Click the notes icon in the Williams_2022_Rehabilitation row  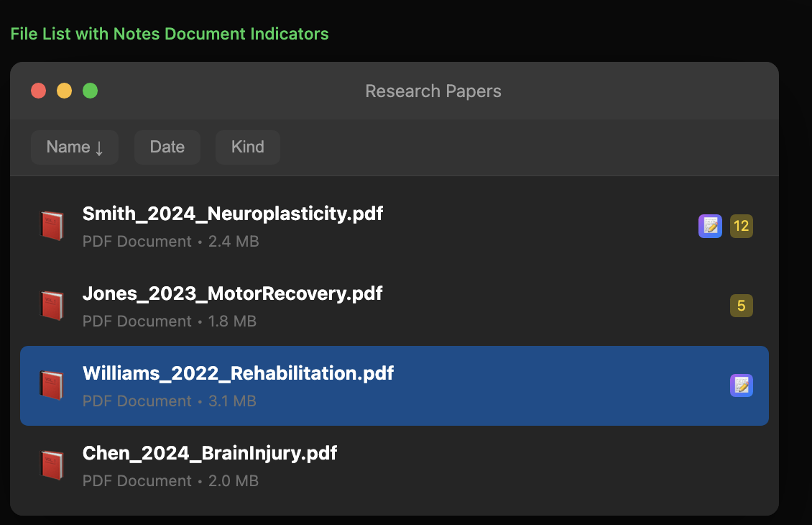coord(741,385)
